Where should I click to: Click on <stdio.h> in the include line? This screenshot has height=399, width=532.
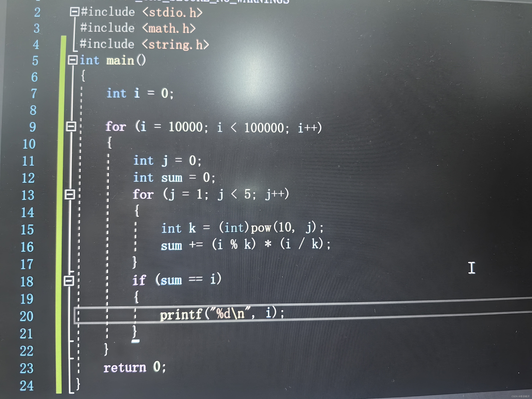[173, 12]
